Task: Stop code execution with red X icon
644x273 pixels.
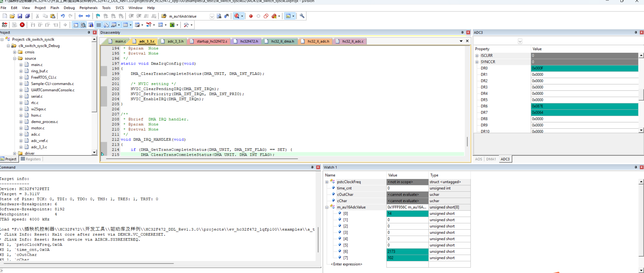Action: [x=22, y=25]
